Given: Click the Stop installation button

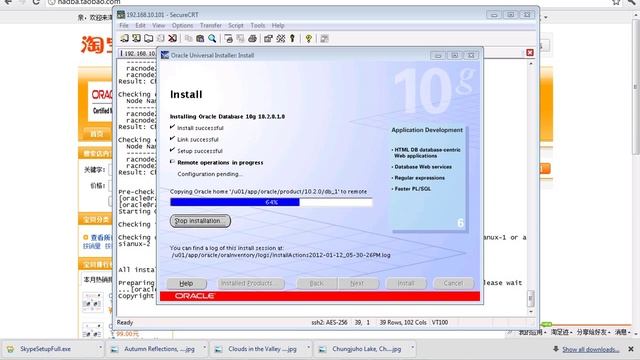Looking at the screenshot, I should coord(200,221).
